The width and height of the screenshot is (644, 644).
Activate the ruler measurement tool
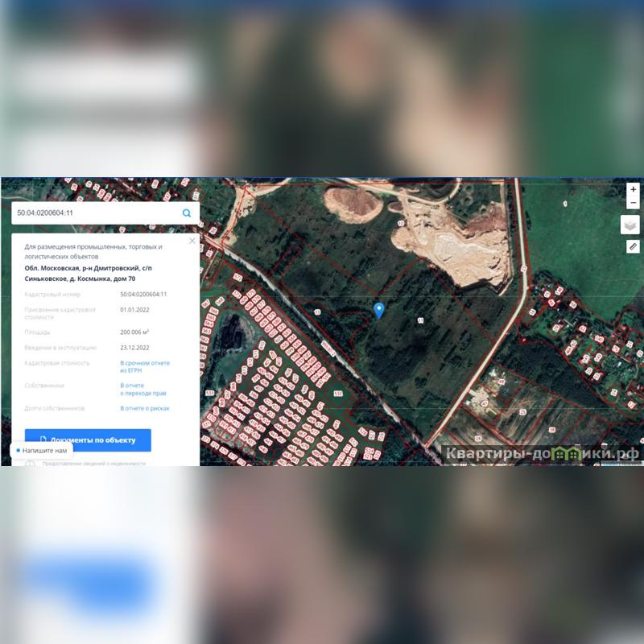click(633, 247)
